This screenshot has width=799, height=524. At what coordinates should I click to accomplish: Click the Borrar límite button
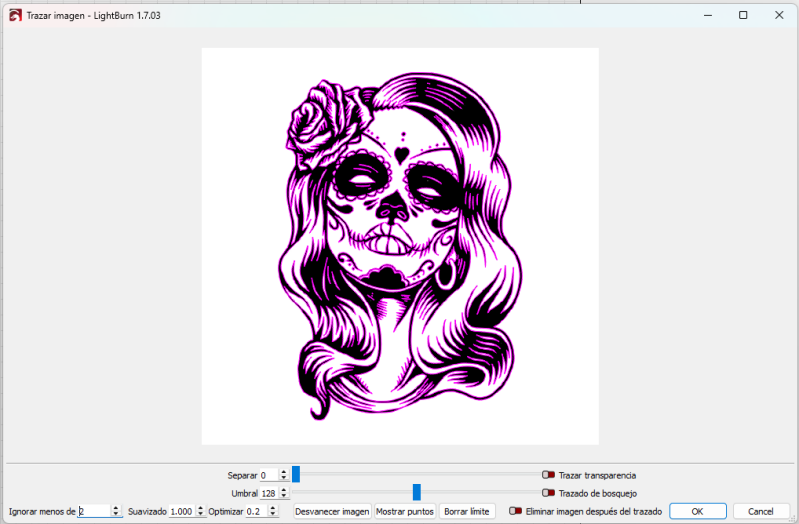467,511
